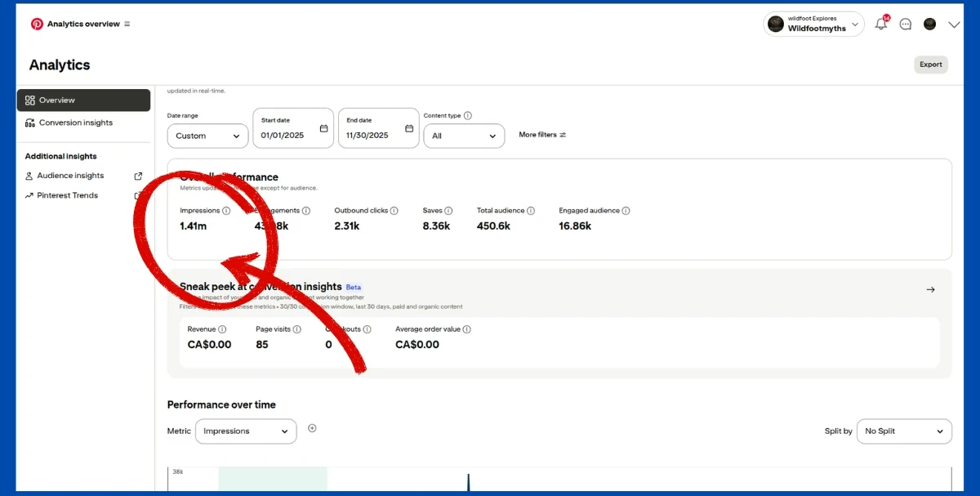The width and height of the screenshot is (980, 496).
Task: Click the Pinterest logo icon
Action: 37,25
